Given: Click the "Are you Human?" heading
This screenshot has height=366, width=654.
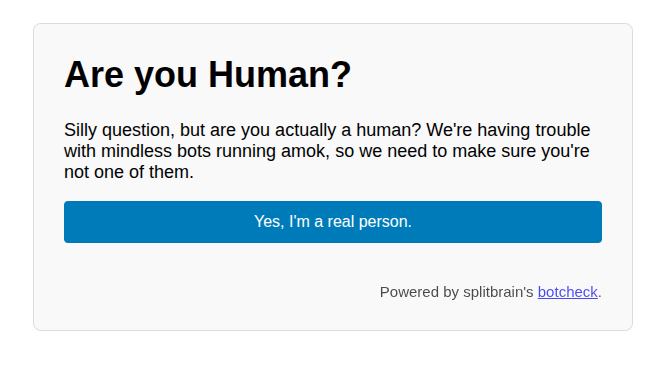Looking at the screenshot, I should click(208, 75).
